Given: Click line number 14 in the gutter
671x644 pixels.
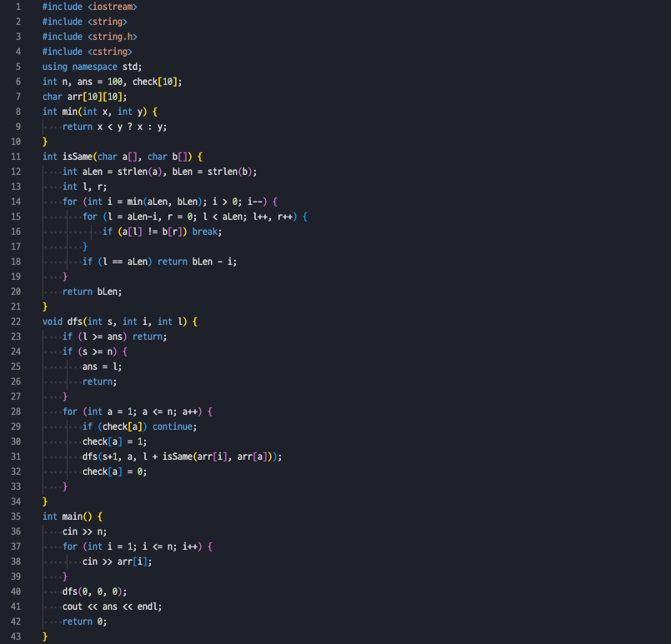Looking at the screenshot, I should click(15, 202).
